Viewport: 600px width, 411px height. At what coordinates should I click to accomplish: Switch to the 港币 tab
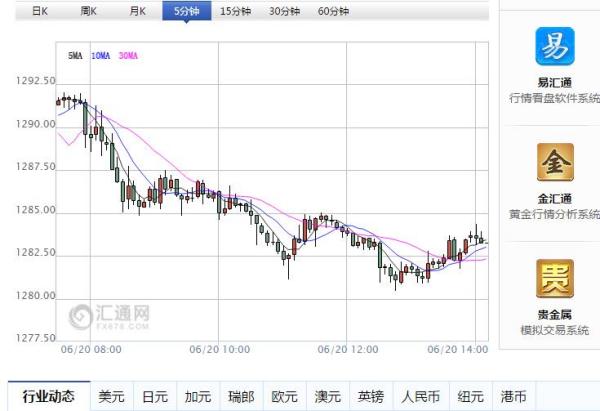coord(514,396)
